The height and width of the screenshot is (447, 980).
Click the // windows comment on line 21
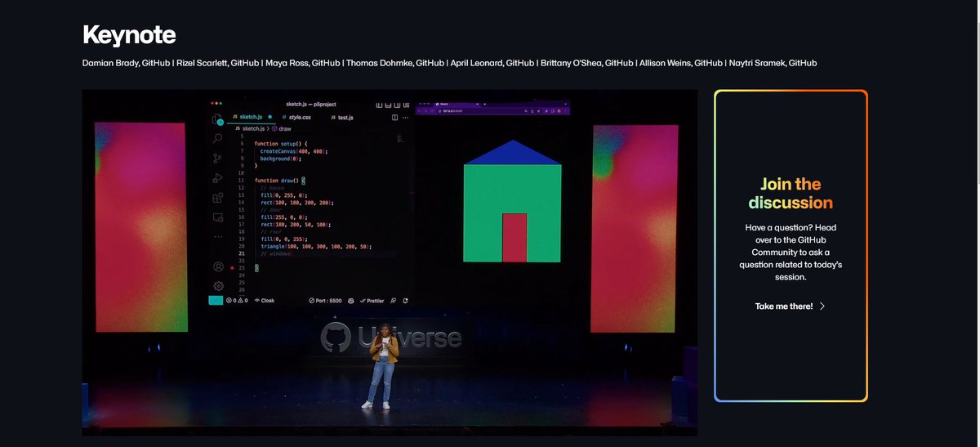[276, 253]
